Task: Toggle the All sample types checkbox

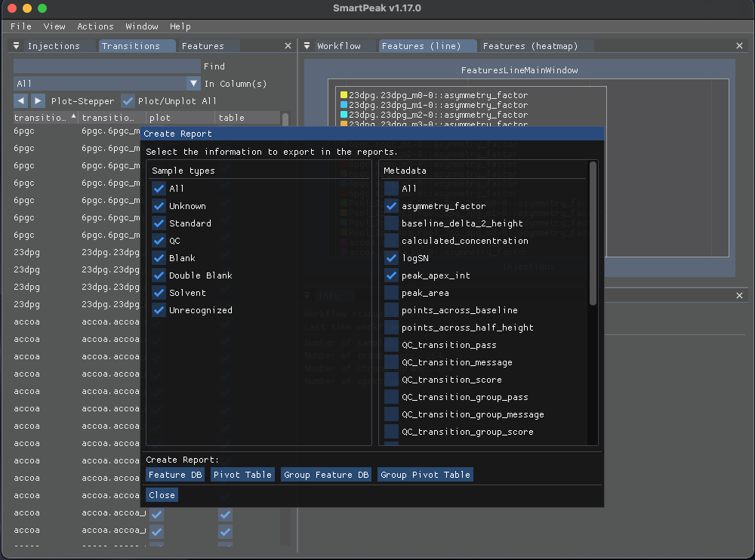Action: click(159, 188)
